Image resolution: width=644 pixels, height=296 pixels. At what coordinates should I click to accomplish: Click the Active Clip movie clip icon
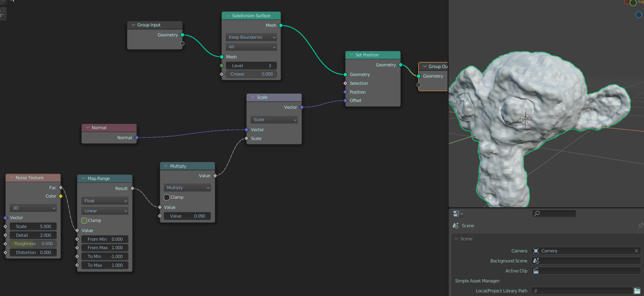point(536,271)
